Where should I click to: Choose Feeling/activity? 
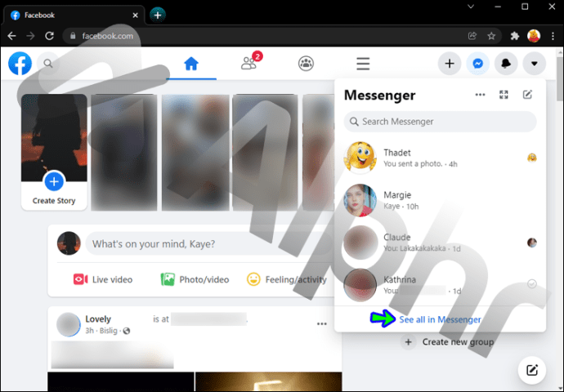[287, 279]
